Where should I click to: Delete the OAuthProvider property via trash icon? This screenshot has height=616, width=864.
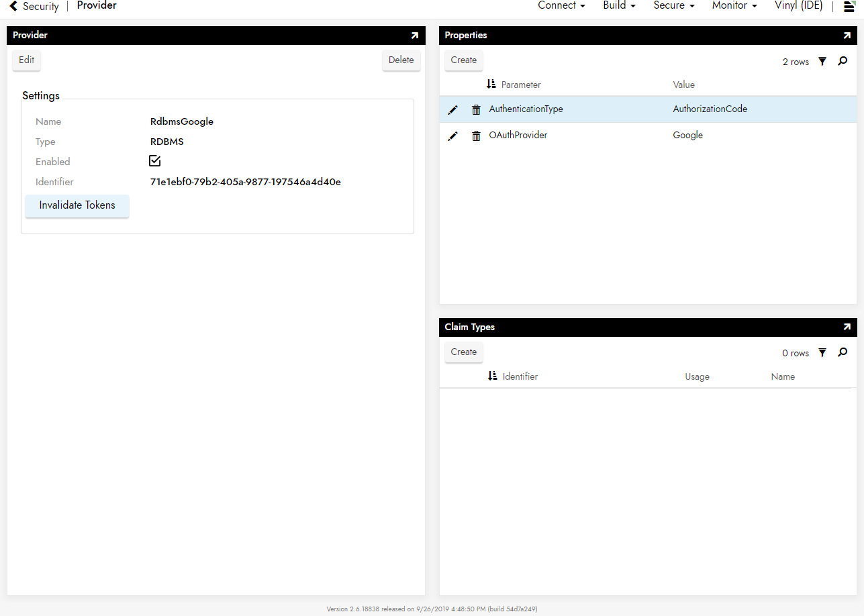[476, 136]
